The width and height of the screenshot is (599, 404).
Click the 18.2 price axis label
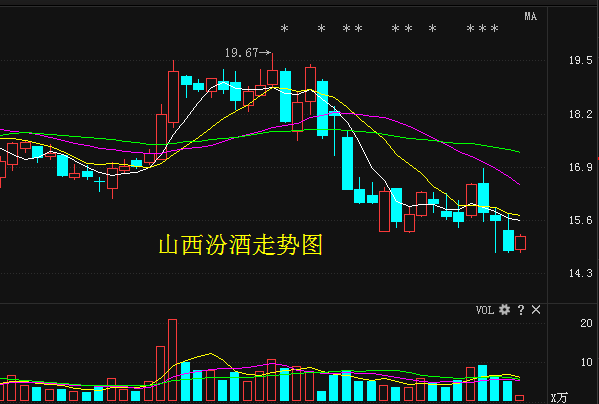580,114
